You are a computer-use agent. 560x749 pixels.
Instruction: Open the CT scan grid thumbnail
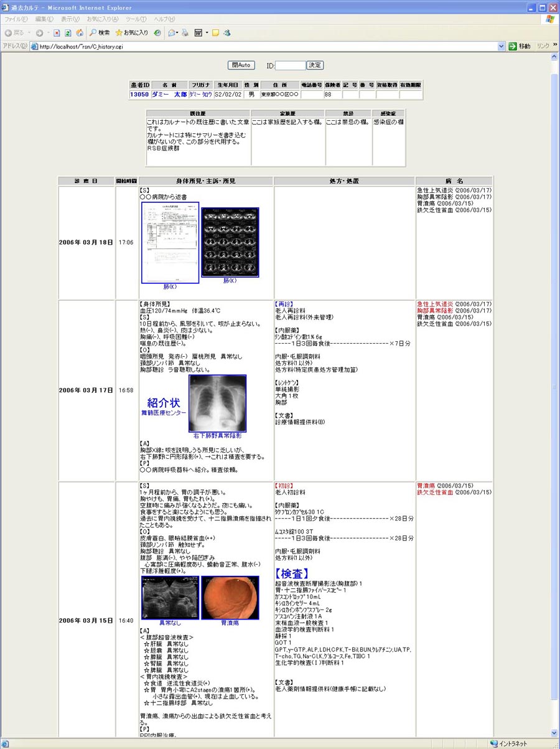click(230, 243)
